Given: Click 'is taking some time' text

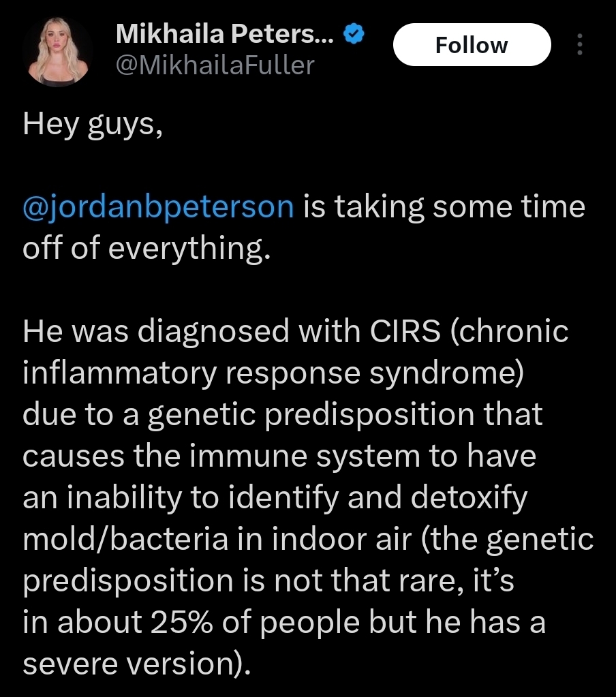Looking at the screenshot, I should point(444,207).
